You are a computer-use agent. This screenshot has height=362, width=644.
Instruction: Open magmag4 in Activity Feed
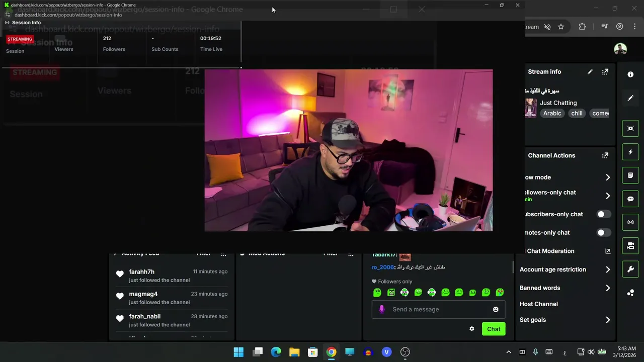coord(143,294)
